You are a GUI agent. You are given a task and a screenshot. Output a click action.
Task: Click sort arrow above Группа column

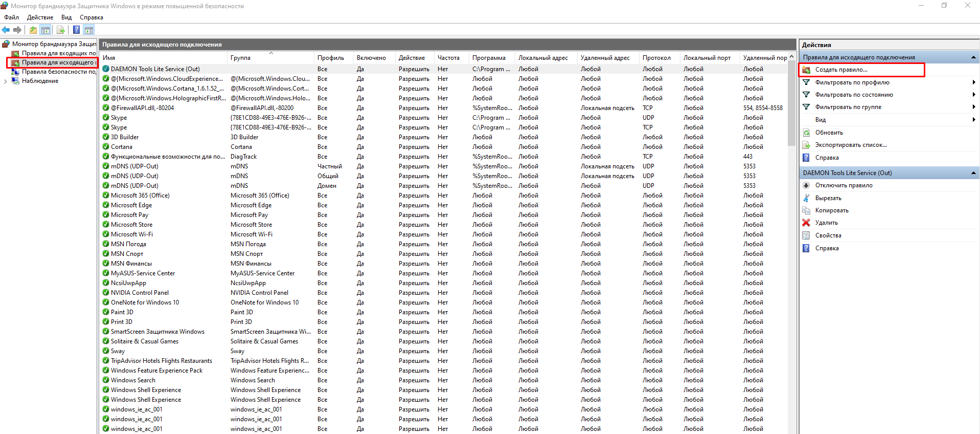(x=271, y=53)
